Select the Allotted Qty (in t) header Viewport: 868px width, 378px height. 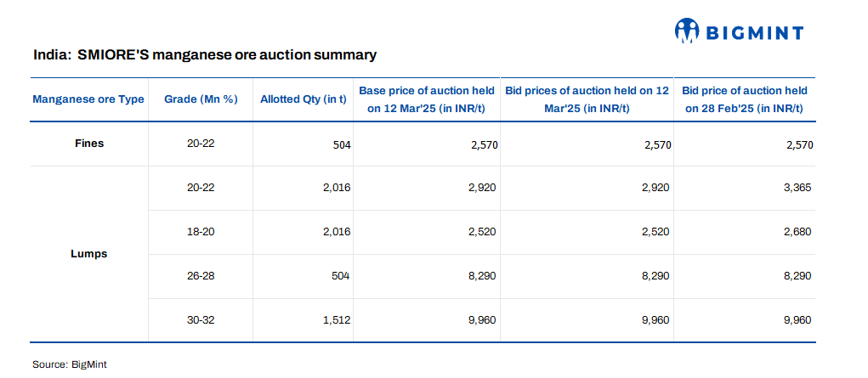pos(303,99)
